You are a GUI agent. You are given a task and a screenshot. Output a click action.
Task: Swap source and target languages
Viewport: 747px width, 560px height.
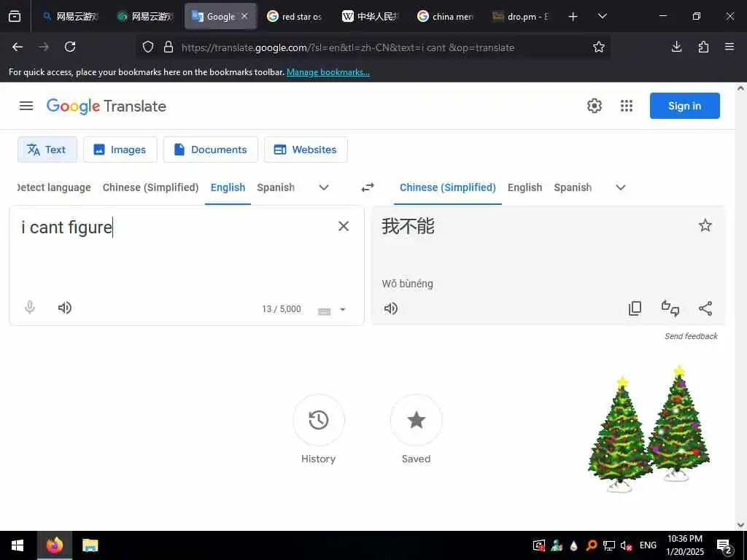pyautogui.click(x=368, y=187)
